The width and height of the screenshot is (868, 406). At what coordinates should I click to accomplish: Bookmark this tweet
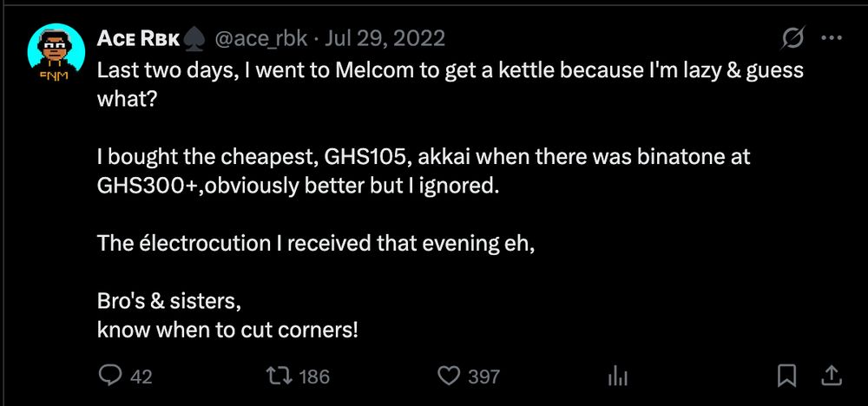pyautogui.click(x=786, y=376)
